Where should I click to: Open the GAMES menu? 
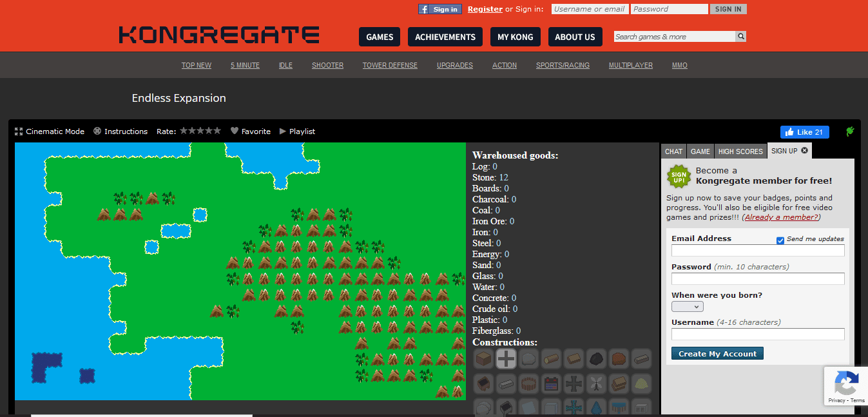click(x=380, y=37)
